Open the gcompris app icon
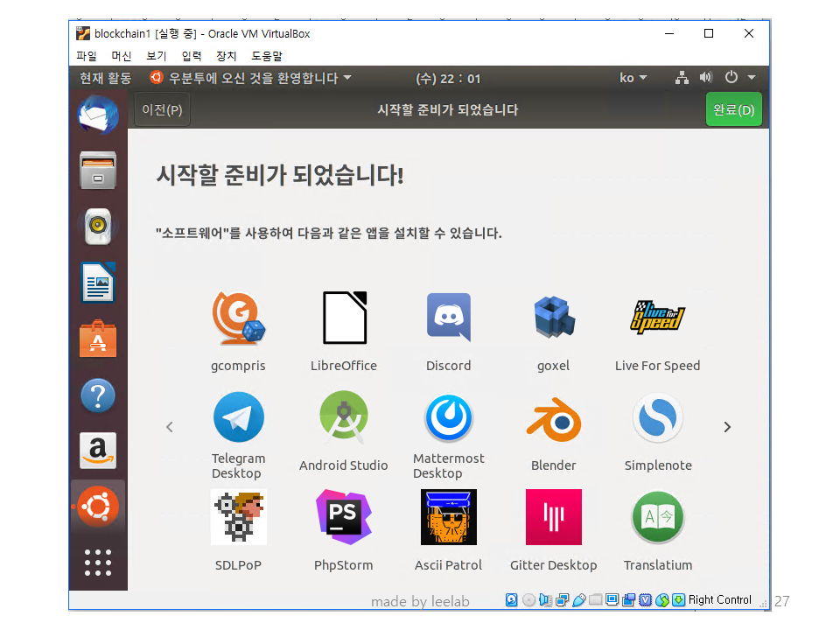Screen dimensions: 840x630 coord(238,318)
